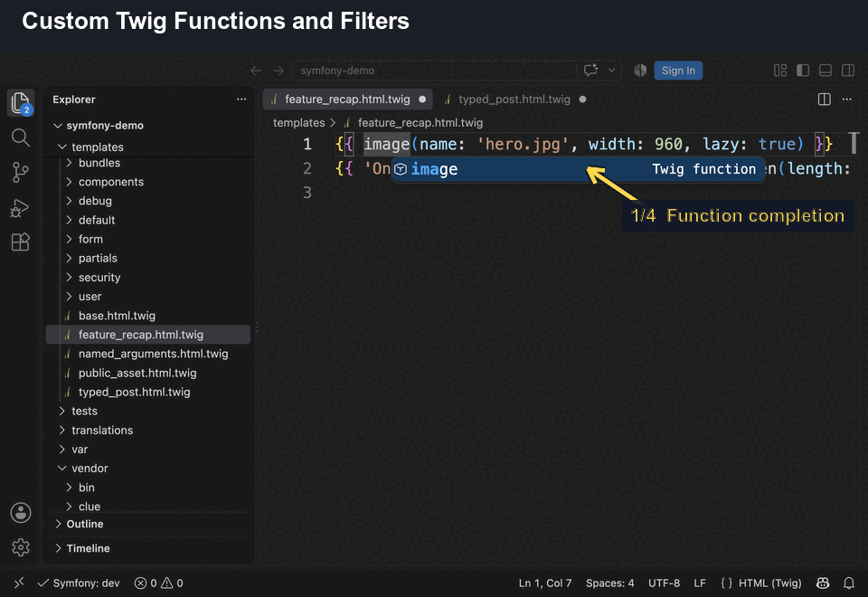Switch to the feature_recap.html.twig tab

point(347,99)
